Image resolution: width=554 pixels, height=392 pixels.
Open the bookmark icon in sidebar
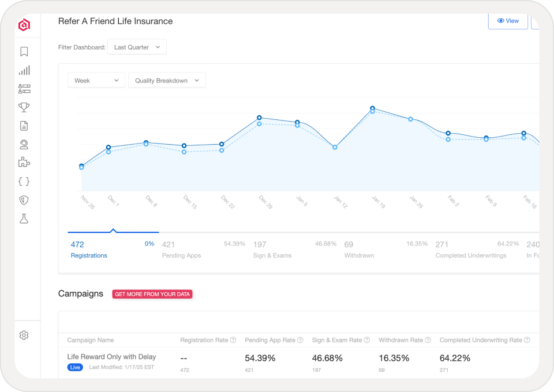click(x=24, y=51)
